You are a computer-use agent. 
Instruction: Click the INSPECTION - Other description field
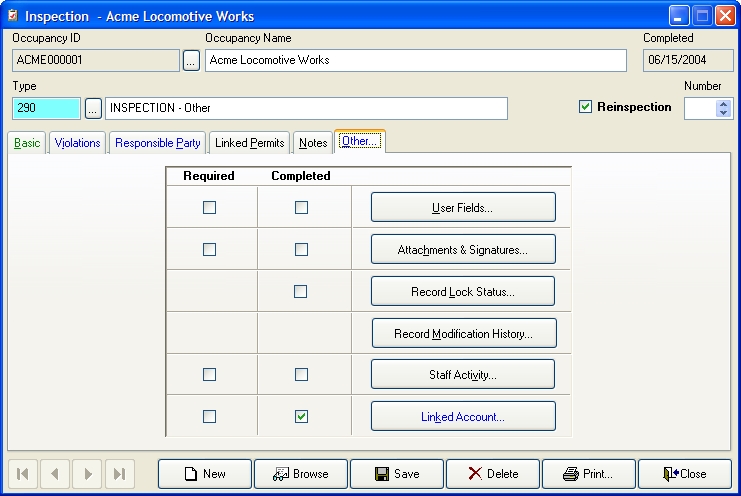(x=306, y=108)
